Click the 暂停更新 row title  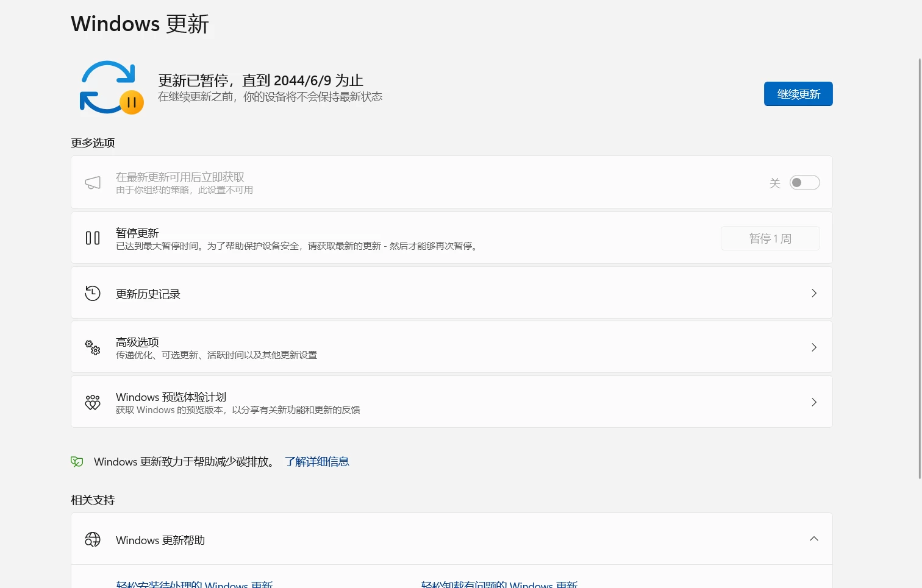point(137,233)
